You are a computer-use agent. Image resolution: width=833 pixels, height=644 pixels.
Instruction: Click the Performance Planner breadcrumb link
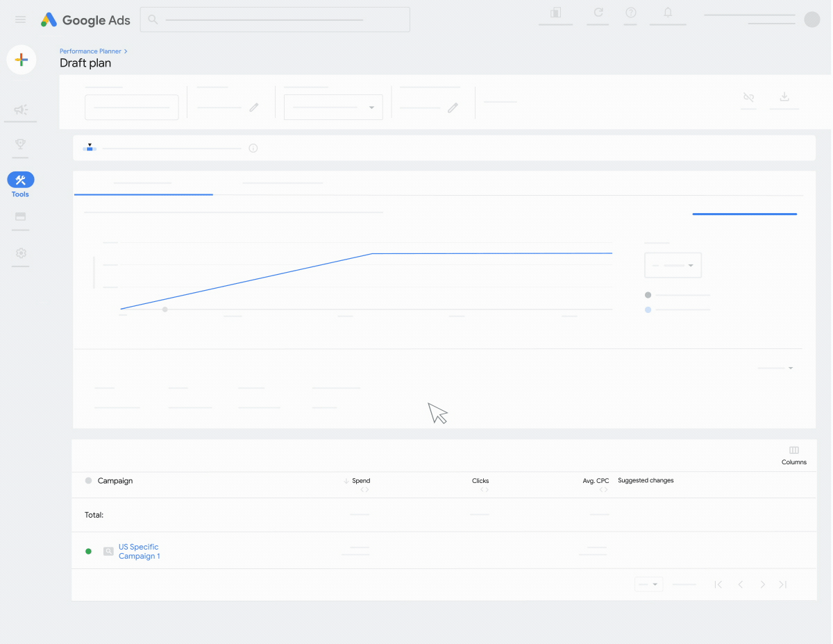90,51
